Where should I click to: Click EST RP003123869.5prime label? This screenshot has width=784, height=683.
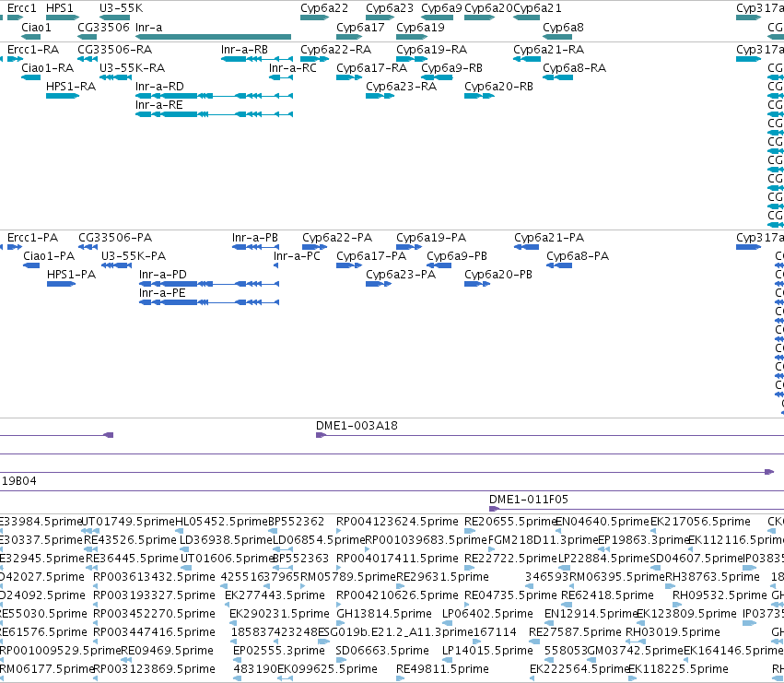coord(154,669)
